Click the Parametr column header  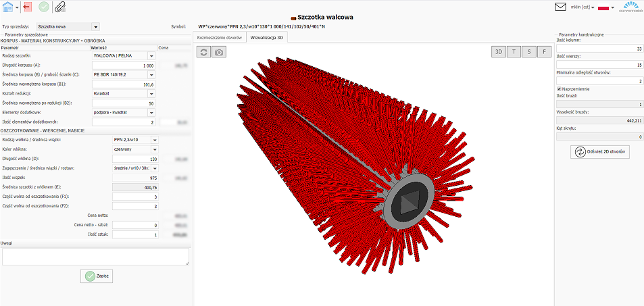pos(9,48)
